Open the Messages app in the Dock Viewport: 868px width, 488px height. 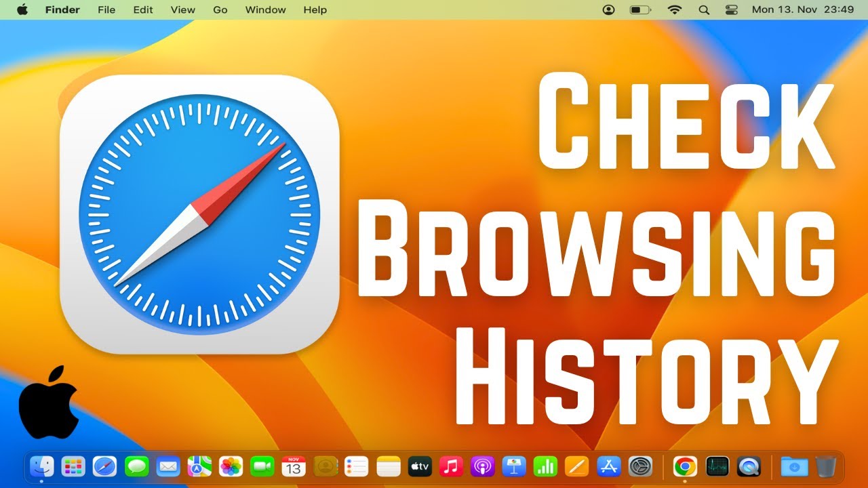pyautogui.click(x=136, y=466)
